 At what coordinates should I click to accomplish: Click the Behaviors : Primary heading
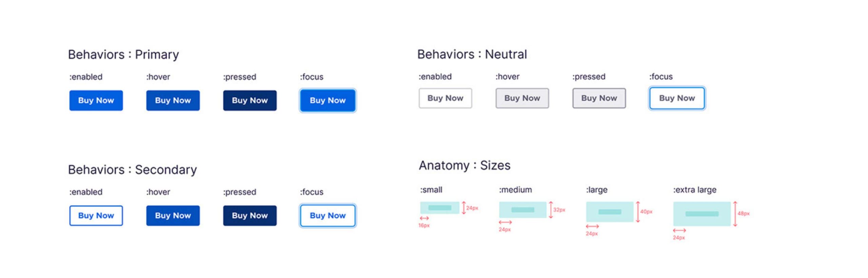coord(123,55)
